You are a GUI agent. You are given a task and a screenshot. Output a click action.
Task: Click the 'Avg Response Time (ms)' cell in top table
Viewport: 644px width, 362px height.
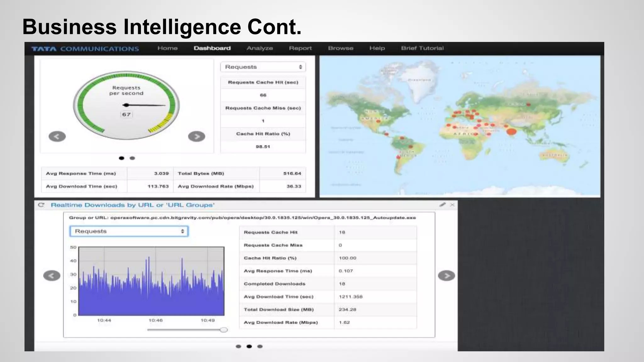[84, 173]
